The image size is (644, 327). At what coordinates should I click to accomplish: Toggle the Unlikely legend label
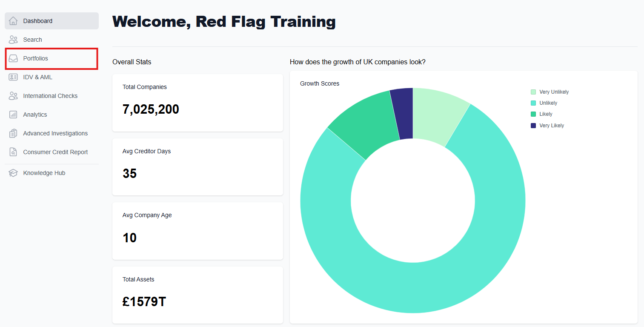click(548, 103)
